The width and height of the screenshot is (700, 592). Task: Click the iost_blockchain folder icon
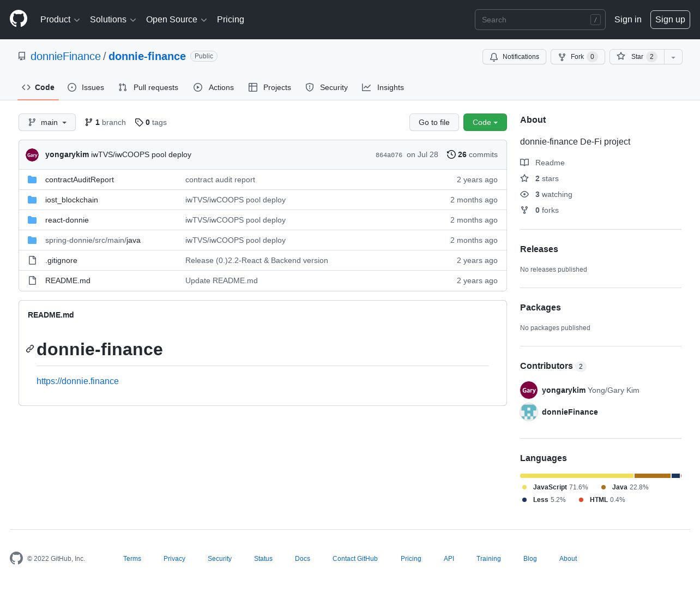tap(32, 200)
